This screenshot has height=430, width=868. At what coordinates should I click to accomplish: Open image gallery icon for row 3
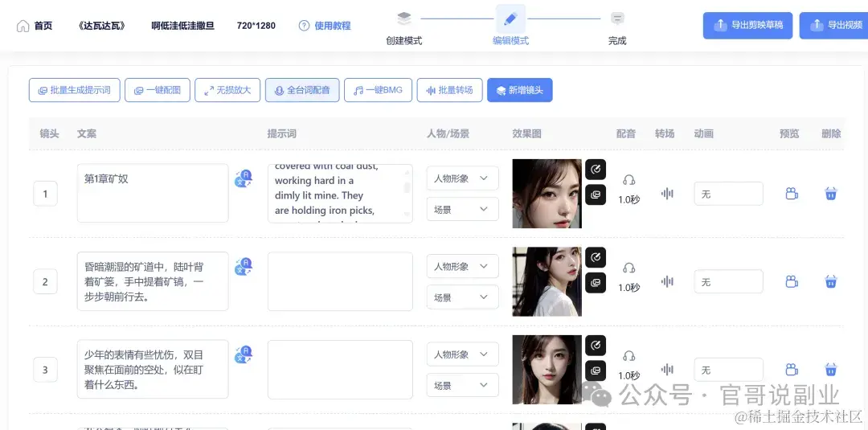[596, 371]
